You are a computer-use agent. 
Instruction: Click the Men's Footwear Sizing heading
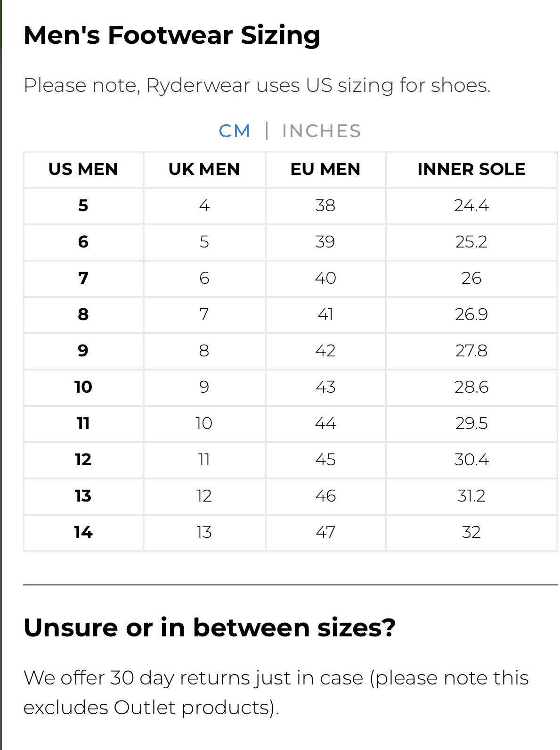(x=172, y=35)
